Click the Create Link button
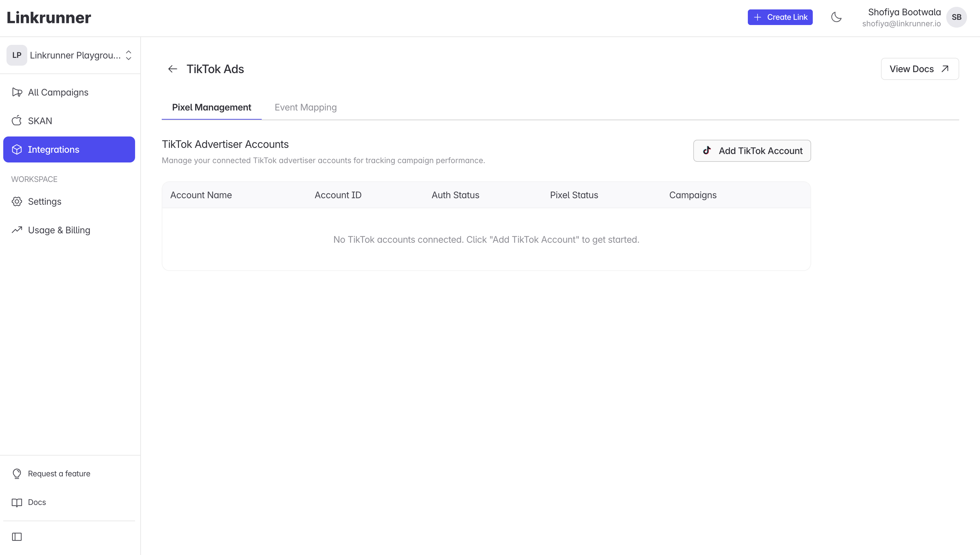980x555 pixels. 780,17
